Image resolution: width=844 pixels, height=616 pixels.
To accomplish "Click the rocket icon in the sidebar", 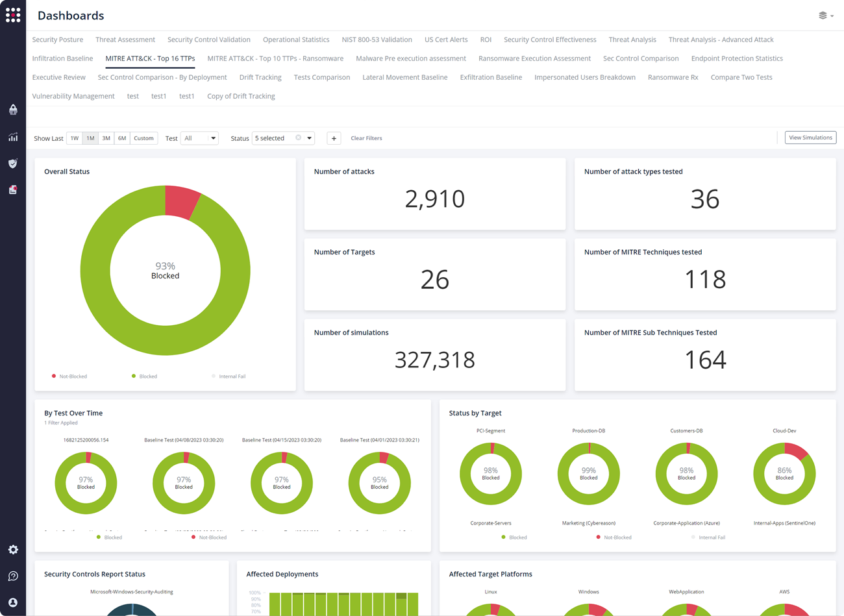I will (x=13, y=110).
